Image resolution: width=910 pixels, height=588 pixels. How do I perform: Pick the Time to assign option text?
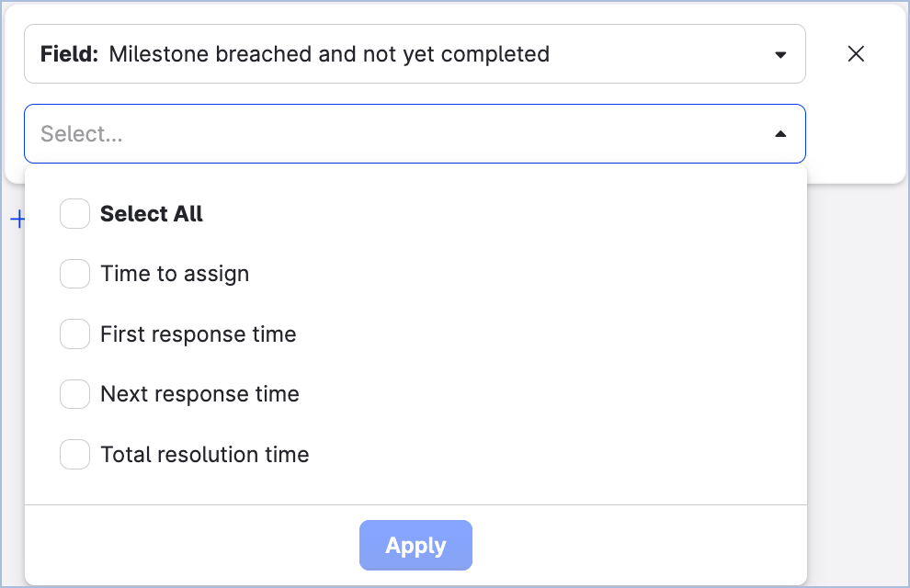(175, 274)
